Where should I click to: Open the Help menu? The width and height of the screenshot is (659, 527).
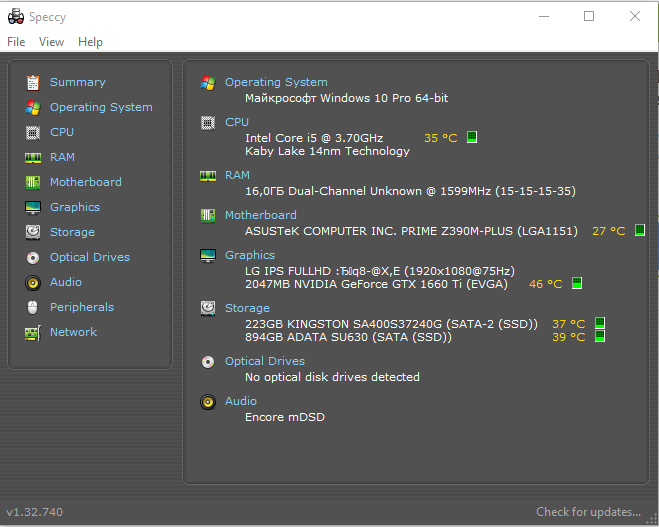90,42
